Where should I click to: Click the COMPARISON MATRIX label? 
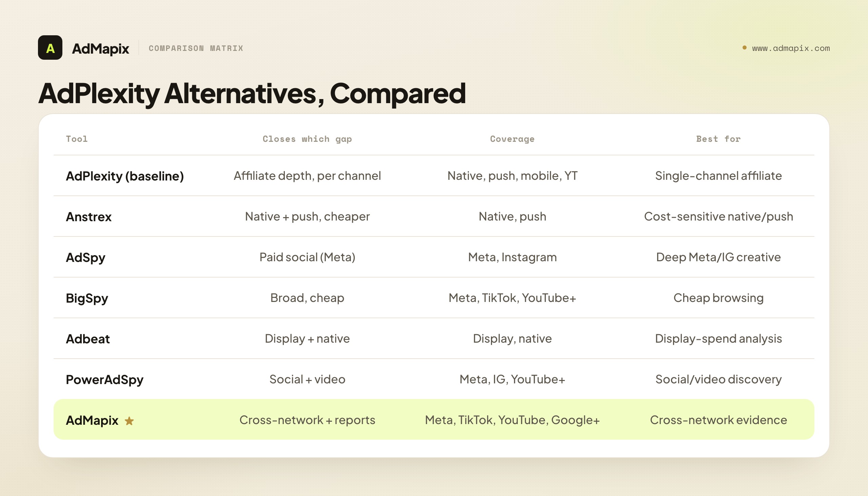point(196,48)
